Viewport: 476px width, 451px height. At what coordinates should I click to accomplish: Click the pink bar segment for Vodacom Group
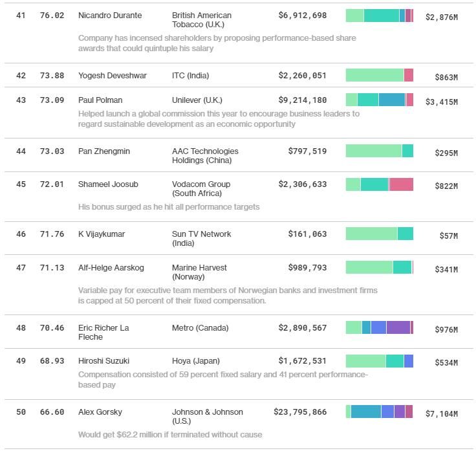pyautogui.click(x=401, y=184)
